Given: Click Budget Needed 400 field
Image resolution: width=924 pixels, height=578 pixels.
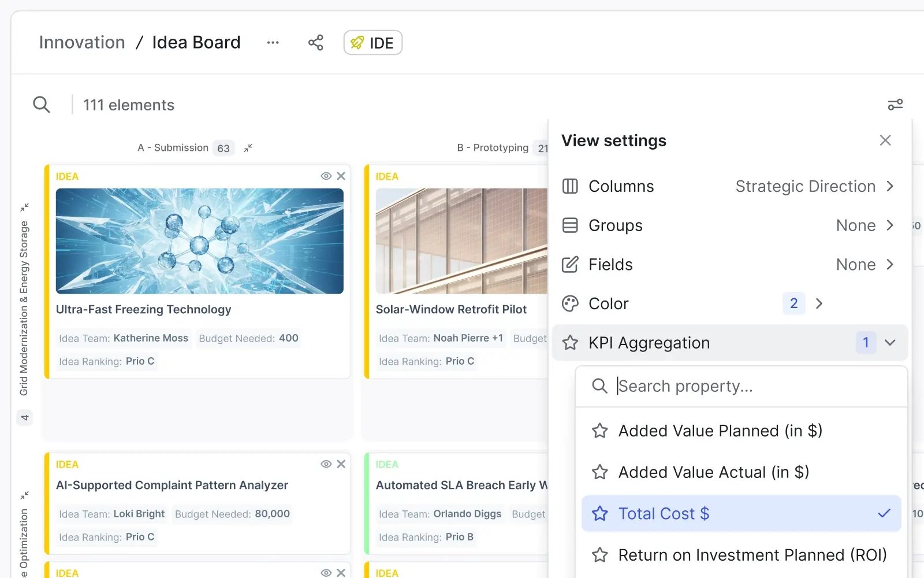Looking at the screenshot, I should pos(248,338).
